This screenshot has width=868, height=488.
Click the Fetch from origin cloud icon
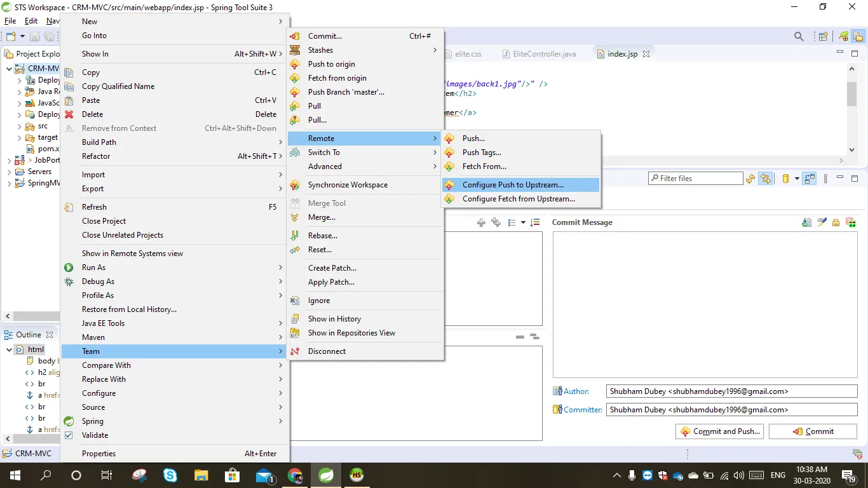[x=295, y=78]
